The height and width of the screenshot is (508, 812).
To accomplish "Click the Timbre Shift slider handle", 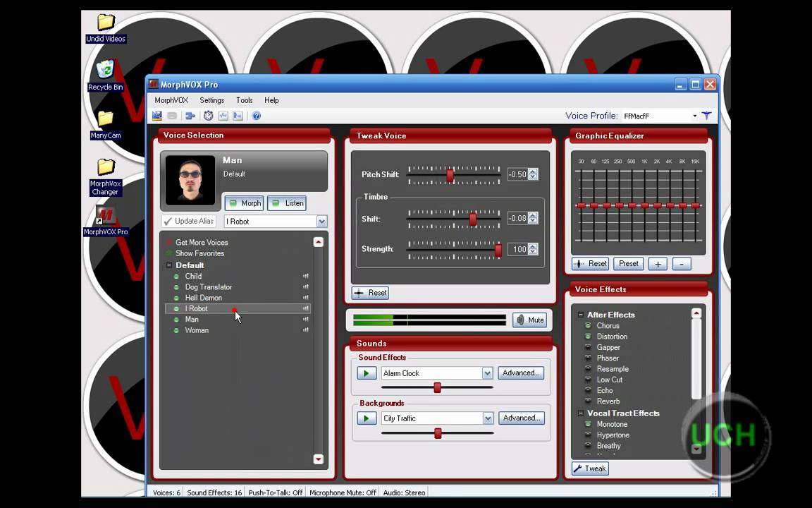I will (473, 220).
